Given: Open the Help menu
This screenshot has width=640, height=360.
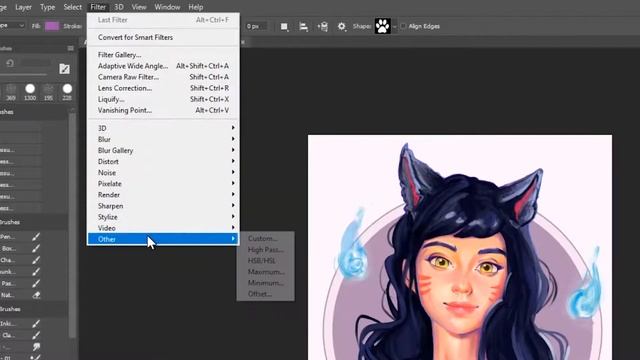Looking at the screenshot, I should pos(196,7).
